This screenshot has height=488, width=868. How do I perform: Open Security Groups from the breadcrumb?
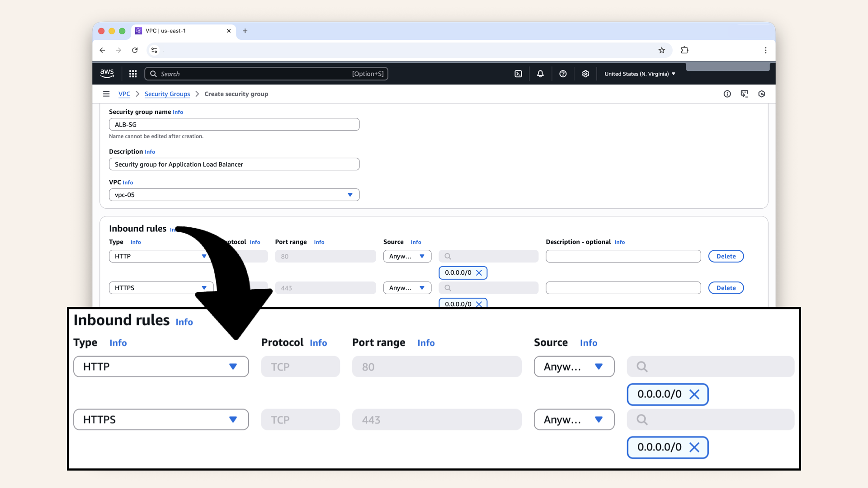[x=167, y=94]
